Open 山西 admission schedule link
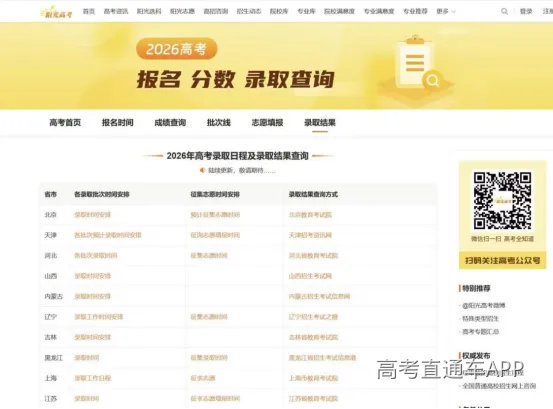The width and height of the screenshot is (553, 409). tap(92, 276)
